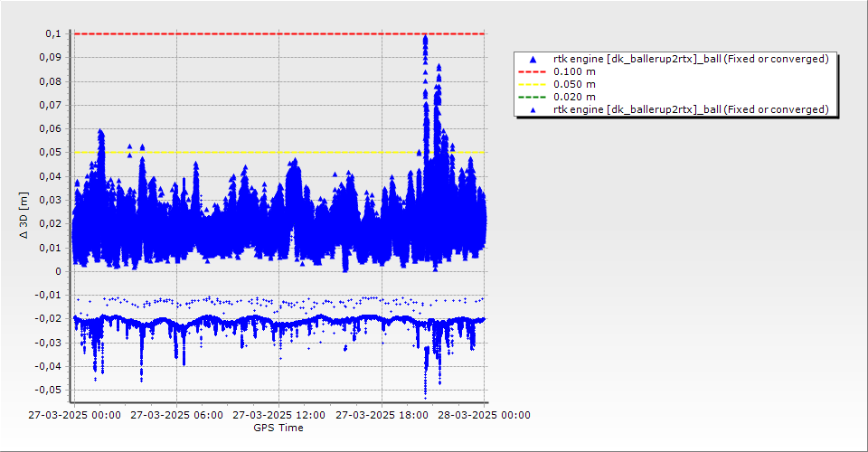The image size is (868, 452).
Task: Click the 0,1 y-axis tick label
Action: click(53, 33)
